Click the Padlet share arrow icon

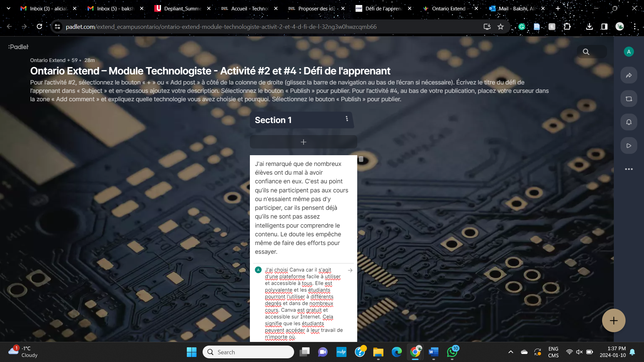click(x=629, y=75)
